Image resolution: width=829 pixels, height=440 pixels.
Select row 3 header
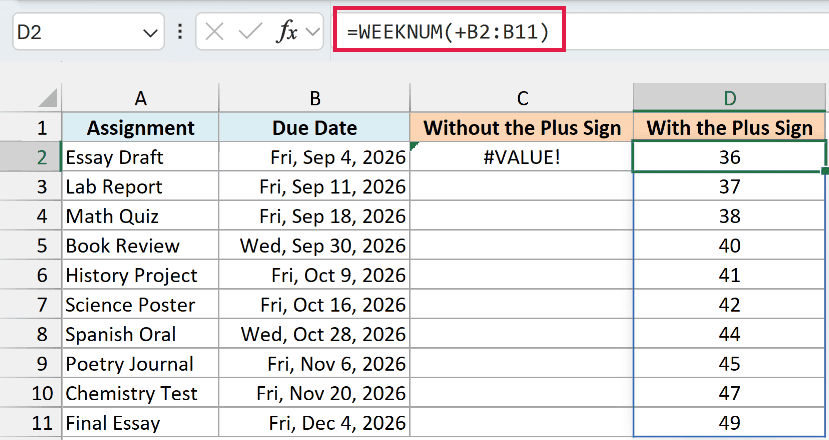31,187
